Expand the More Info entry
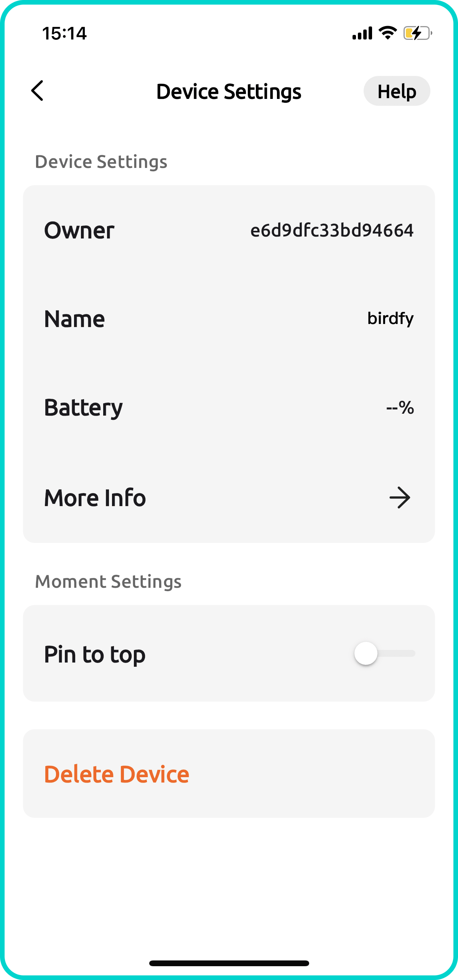 [x=95, y=498]
